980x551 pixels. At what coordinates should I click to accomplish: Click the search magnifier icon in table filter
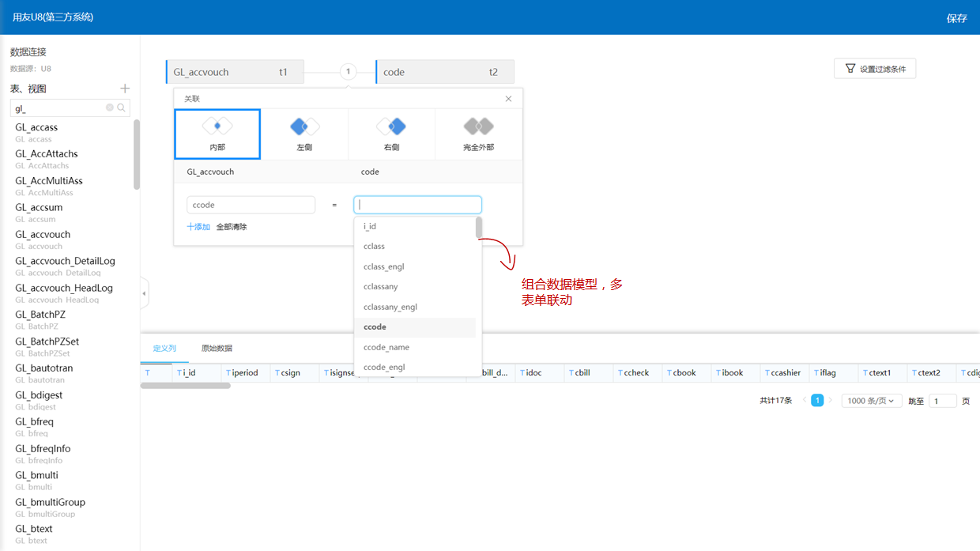(121, 108)
